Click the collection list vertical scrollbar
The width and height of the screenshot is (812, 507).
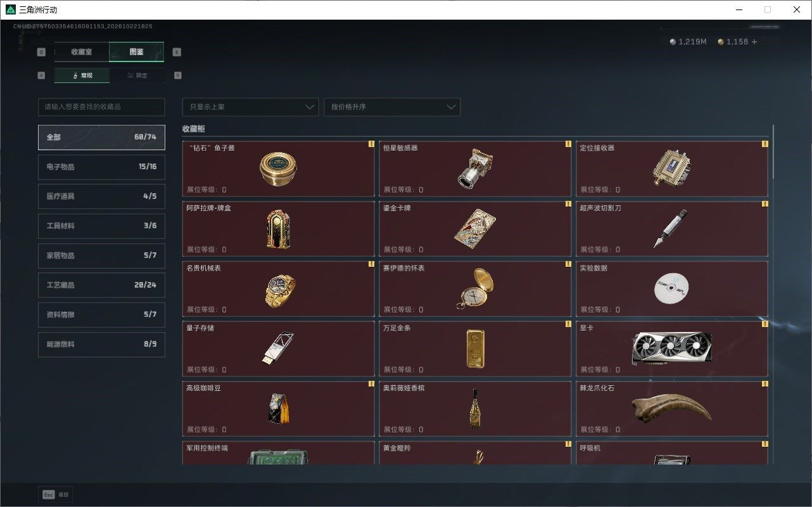point(773,151)
